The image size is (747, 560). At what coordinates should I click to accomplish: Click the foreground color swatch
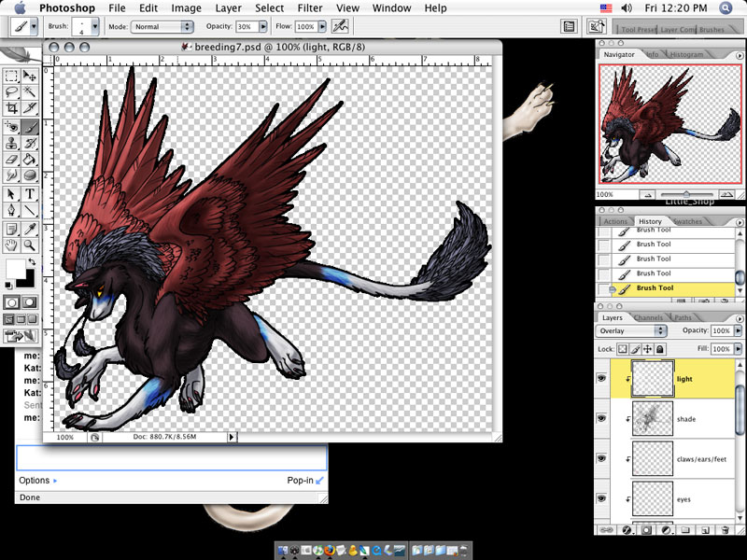15,269
